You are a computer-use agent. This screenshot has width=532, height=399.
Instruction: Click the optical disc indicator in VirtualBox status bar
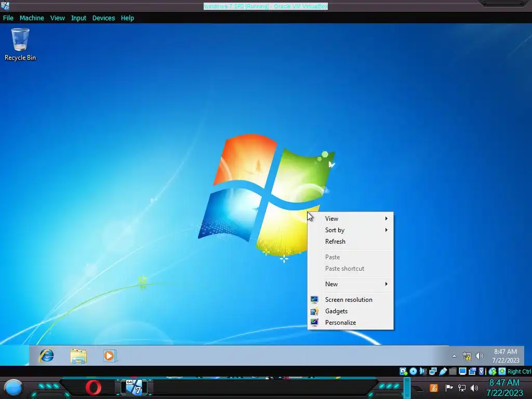coord(413,371)
